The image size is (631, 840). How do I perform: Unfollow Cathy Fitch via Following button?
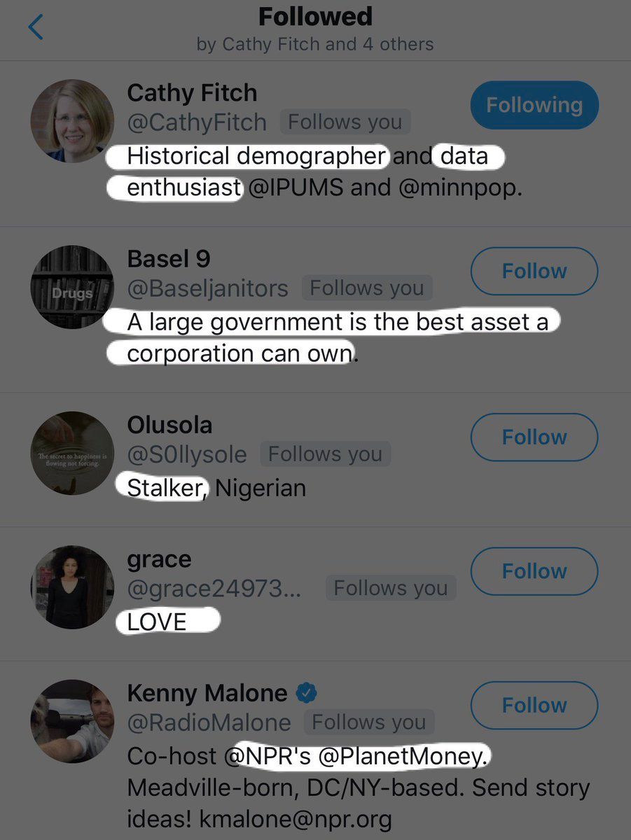click(x=534, y=106)
